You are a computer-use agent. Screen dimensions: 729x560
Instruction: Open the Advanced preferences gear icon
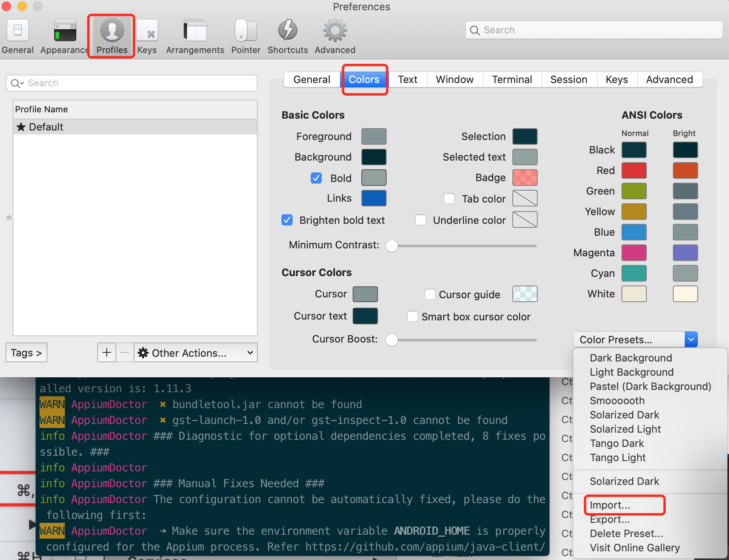click(335, 30)
